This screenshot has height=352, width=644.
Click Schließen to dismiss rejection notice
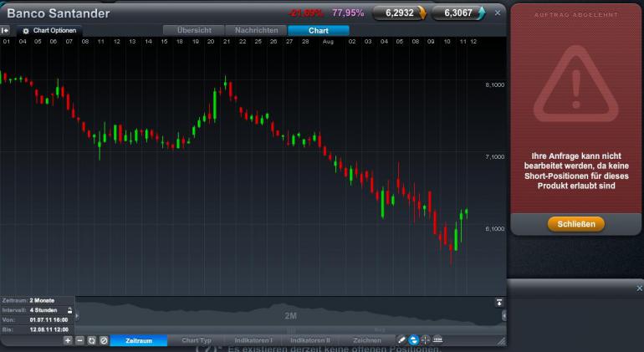[x=575, y=224]
